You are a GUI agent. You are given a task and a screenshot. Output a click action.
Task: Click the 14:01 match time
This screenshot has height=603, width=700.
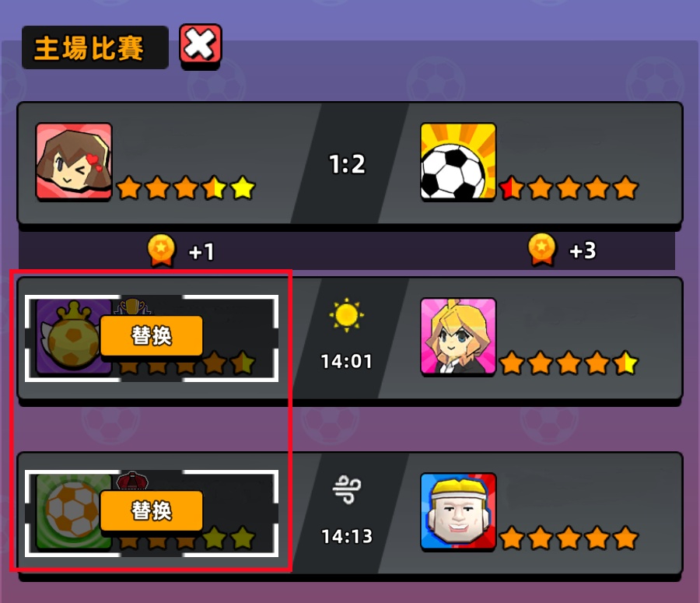[346, 361]
